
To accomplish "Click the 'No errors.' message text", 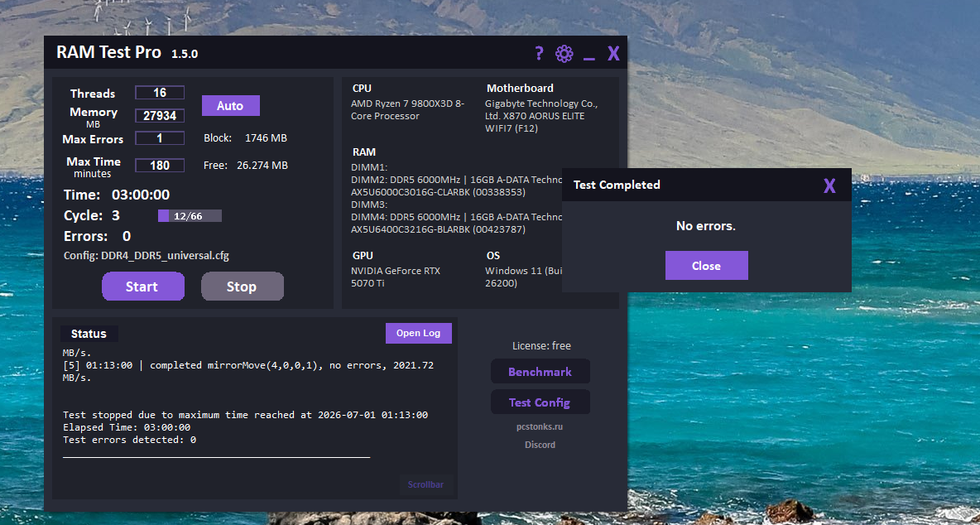I will click(706, 225).
